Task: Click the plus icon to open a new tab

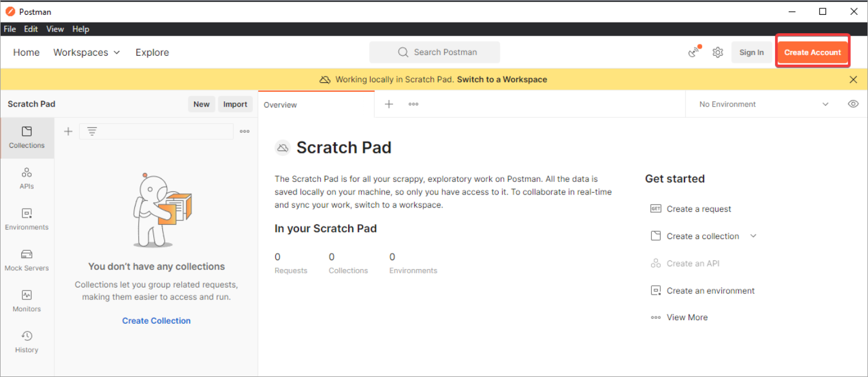Action: point(389,104)
